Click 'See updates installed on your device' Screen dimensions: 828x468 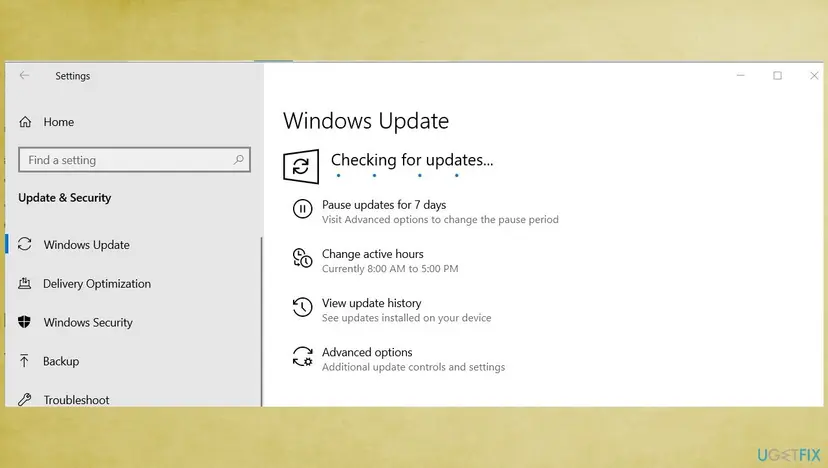(x=407, y=317)
